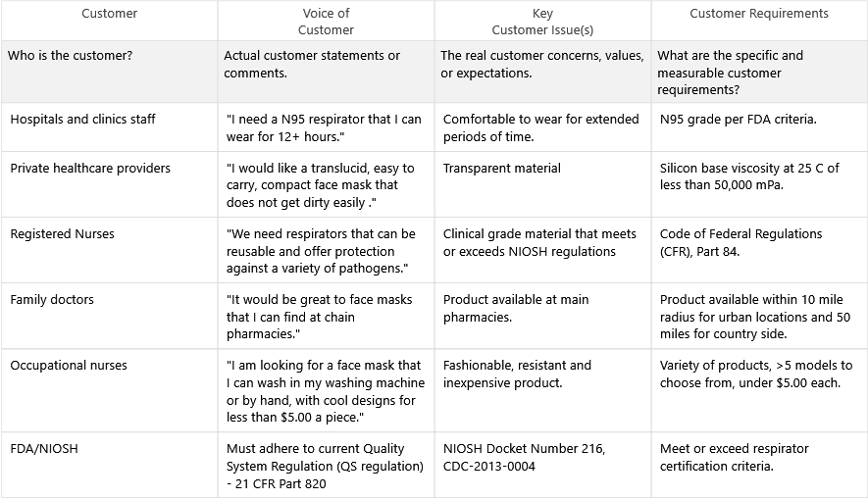Select the "Product available at main pharmacies" cell
The height and width of the screenshot is (500, 868).
click(x=516, y=308)
